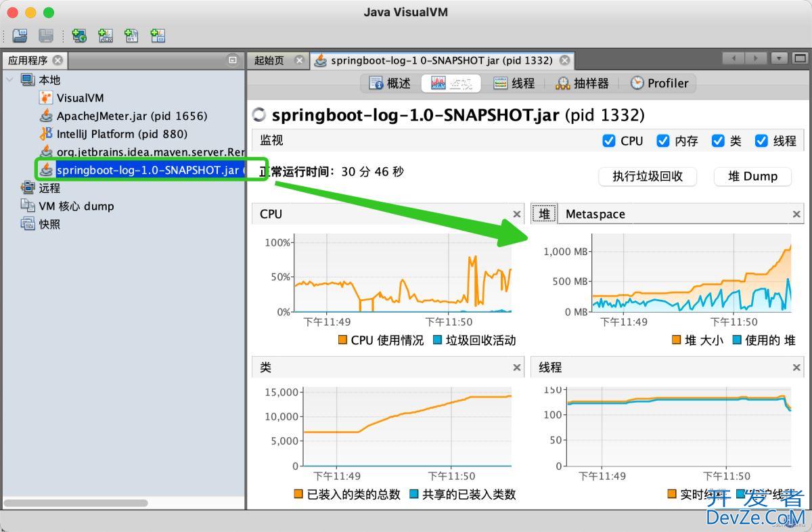Image resolution: width=812 pixels, height=532 pixels.
Task: Click the Add JMX Connection toolbar icon
Action: (x=106, y=35)
